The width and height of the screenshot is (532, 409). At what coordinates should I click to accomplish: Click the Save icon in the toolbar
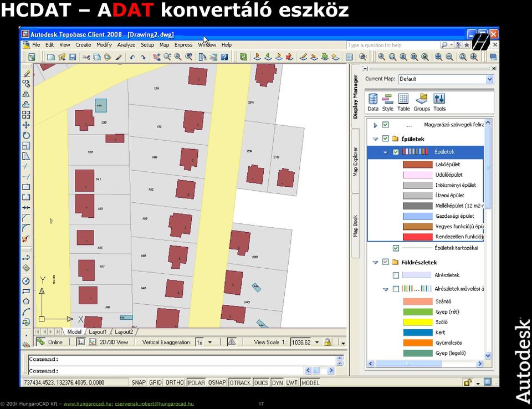point(73,57)
